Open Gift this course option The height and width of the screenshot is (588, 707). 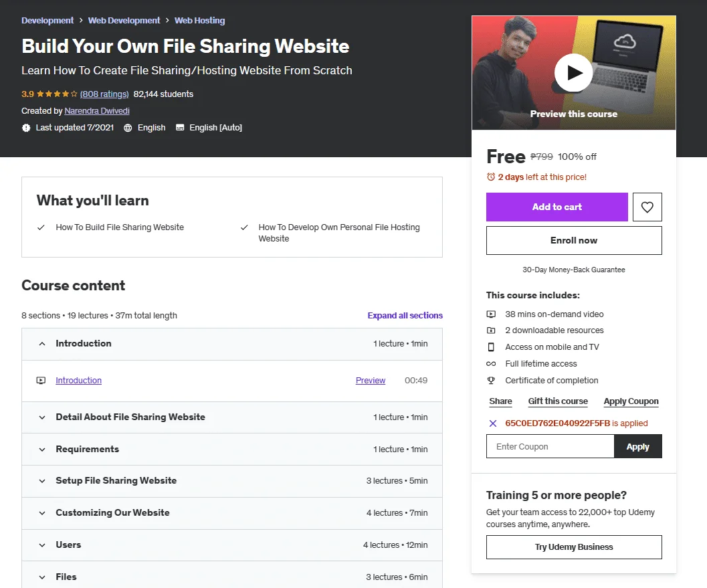[x=558, y=401]
